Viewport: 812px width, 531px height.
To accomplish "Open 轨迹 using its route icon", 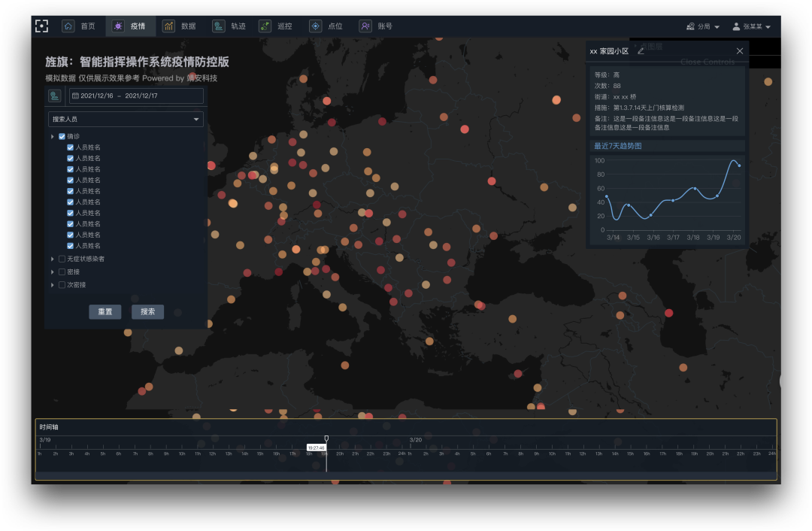I will pyautogui.click(x=219, y=26).
